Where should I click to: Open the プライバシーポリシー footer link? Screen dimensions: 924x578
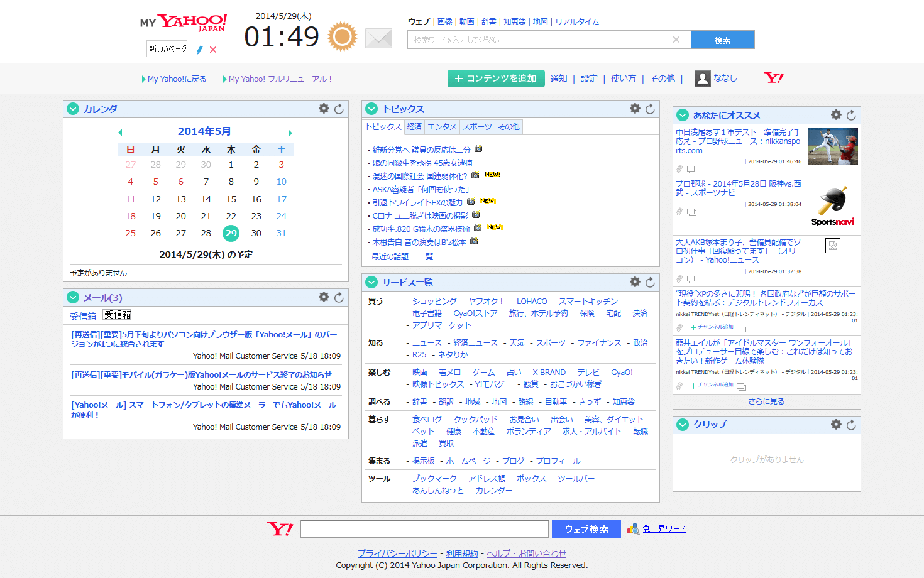[397, 553]
